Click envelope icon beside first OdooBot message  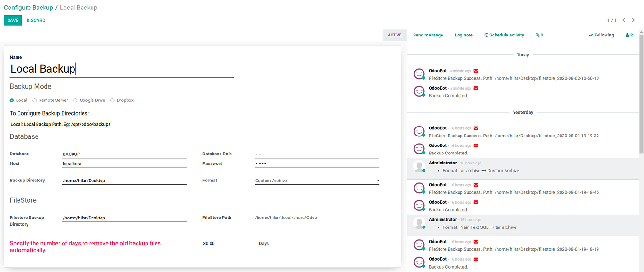(x=476, y=71)
